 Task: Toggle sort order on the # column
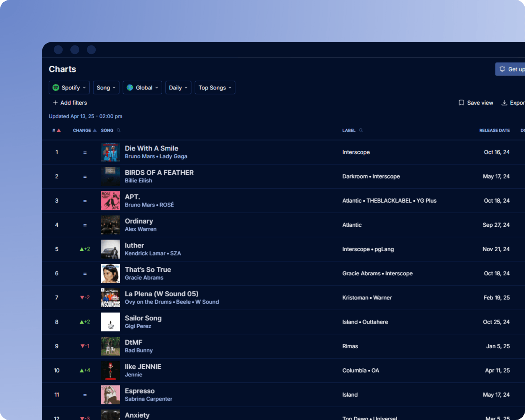pyautogui.click(x=57, y=130)
